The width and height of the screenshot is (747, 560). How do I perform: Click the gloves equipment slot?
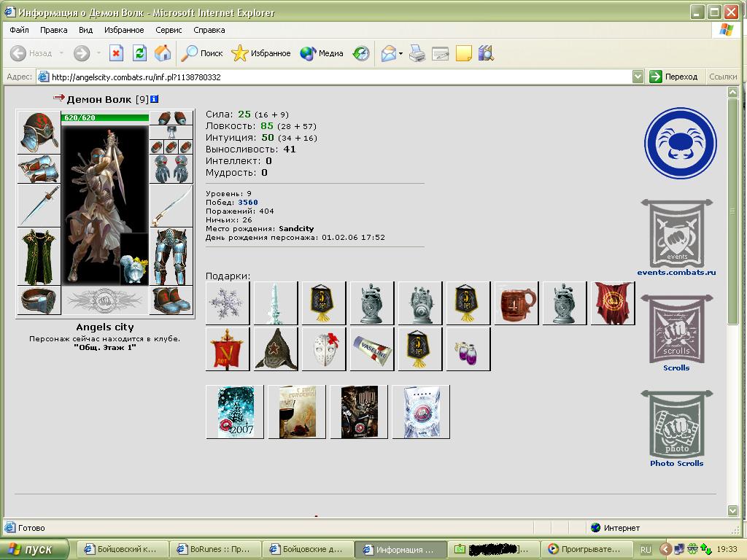click(x=171, y=168)
